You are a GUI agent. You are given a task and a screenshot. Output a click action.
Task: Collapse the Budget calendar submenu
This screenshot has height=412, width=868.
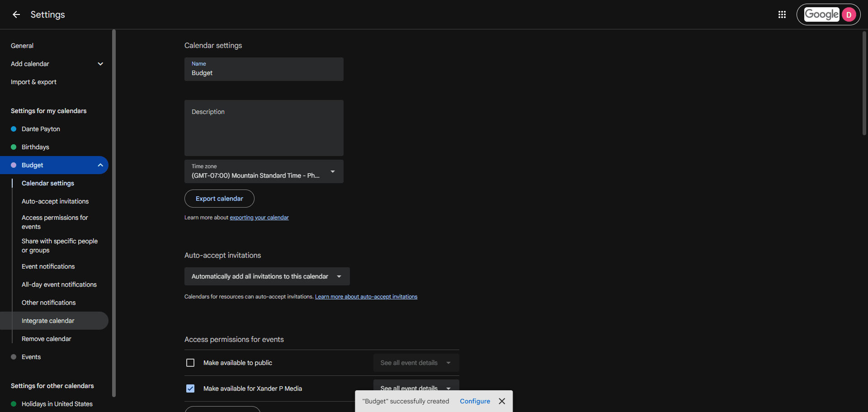[x=100, y=165]
